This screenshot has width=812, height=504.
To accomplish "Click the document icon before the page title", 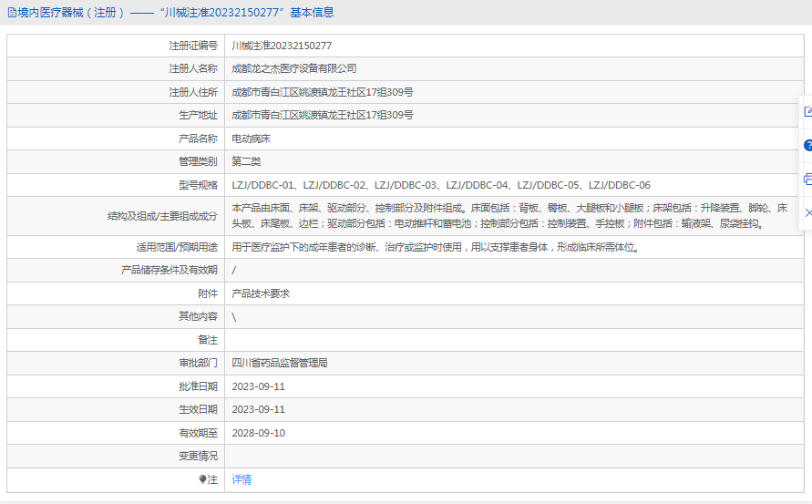I will point(12,13).
